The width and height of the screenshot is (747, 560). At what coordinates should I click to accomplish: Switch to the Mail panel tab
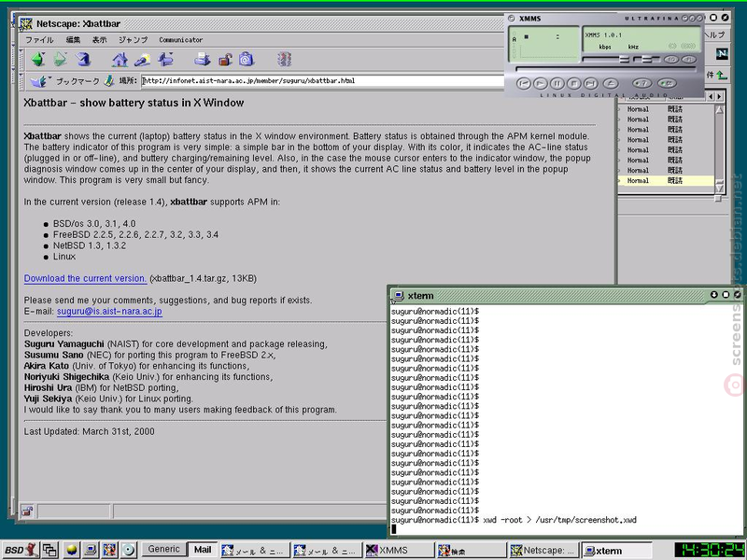coord(203,550)
